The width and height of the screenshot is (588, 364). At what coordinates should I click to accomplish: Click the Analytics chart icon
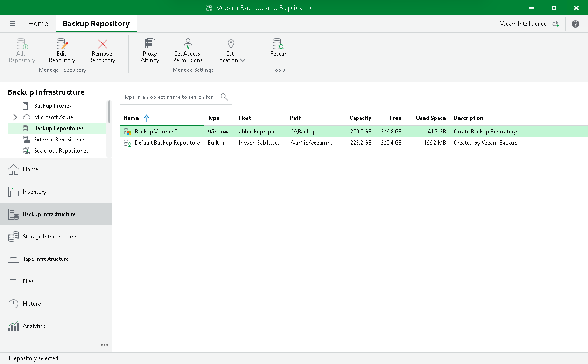click(14, 326)
